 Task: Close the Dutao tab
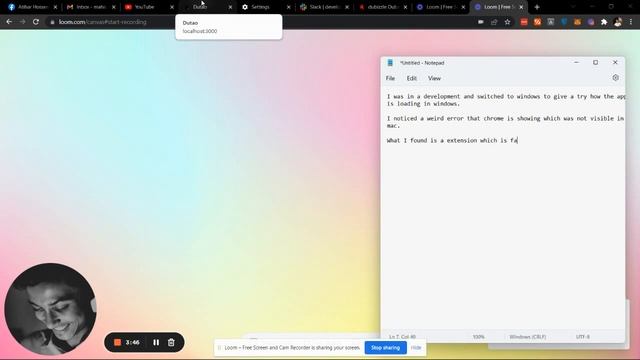pyautogui.click(x=230, y=7)
